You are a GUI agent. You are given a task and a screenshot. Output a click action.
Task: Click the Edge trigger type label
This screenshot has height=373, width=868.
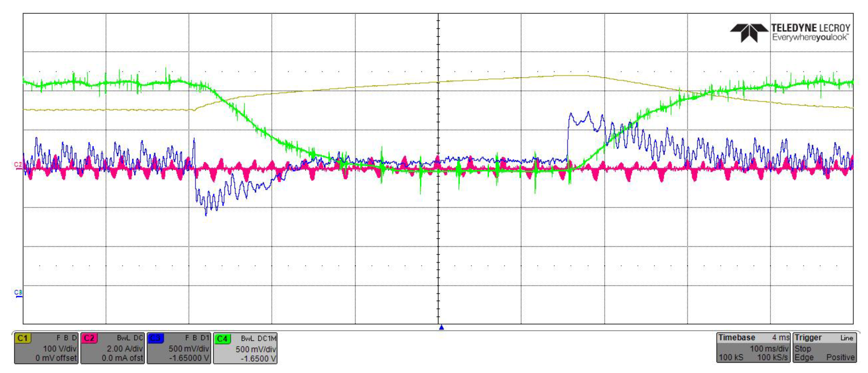click(x=804, y=357)
